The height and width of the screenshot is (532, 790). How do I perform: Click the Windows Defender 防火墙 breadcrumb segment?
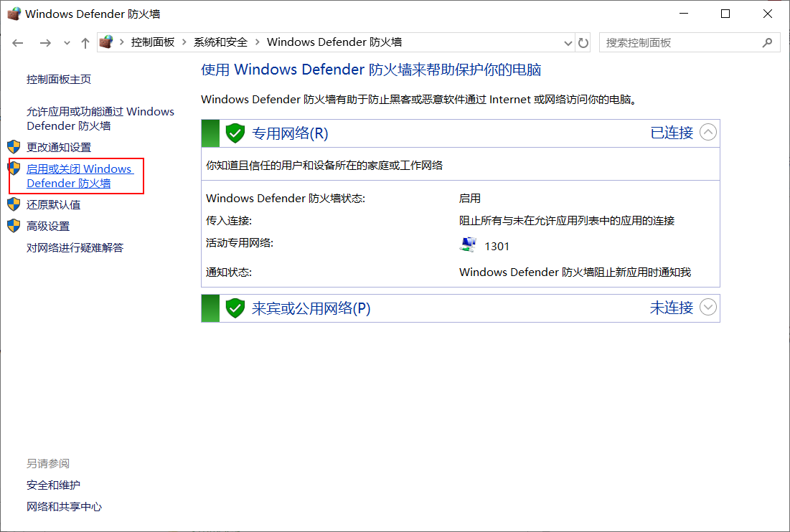pyautogui.click(x=334, y=42)
